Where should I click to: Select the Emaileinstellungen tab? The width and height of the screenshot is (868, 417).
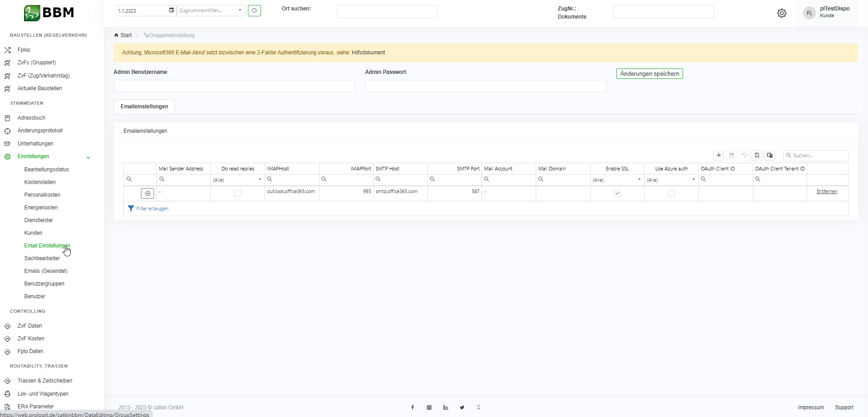point(144,107)
